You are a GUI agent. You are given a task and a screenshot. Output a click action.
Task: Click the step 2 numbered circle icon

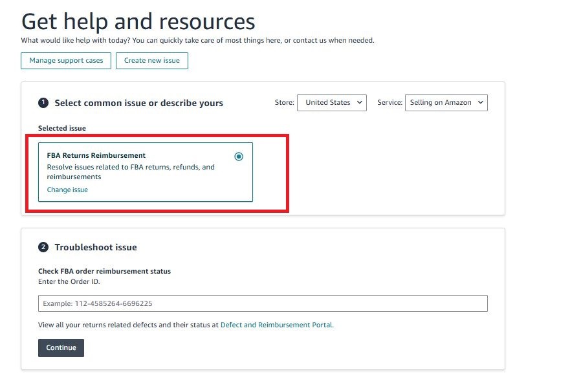[x=42, y=247]
